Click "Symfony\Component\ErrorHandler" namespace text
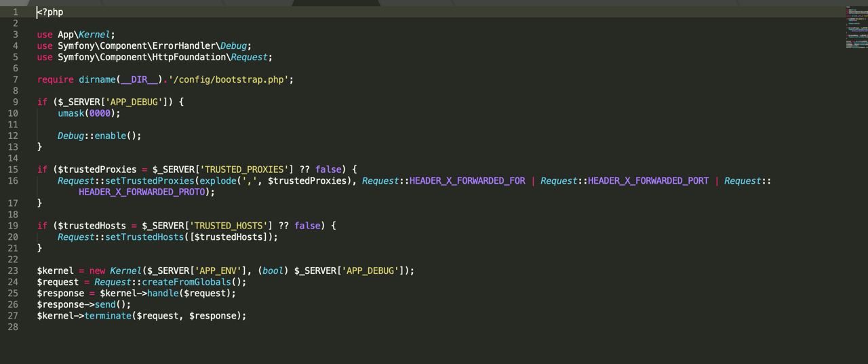 point(136,46)
